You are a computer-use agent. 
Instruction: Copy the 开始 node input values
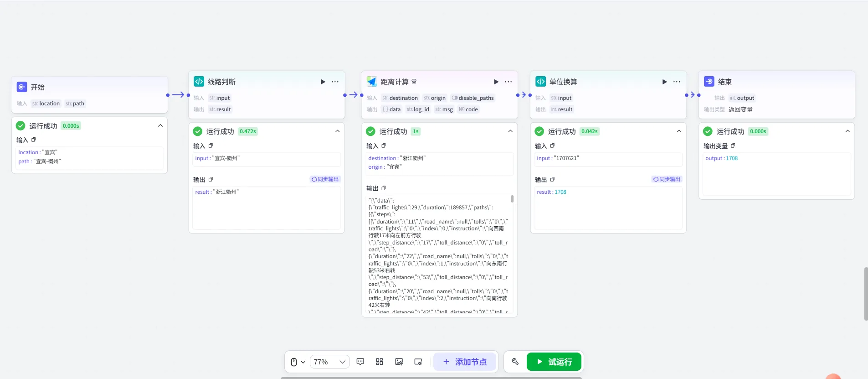(x=33, y=140)
